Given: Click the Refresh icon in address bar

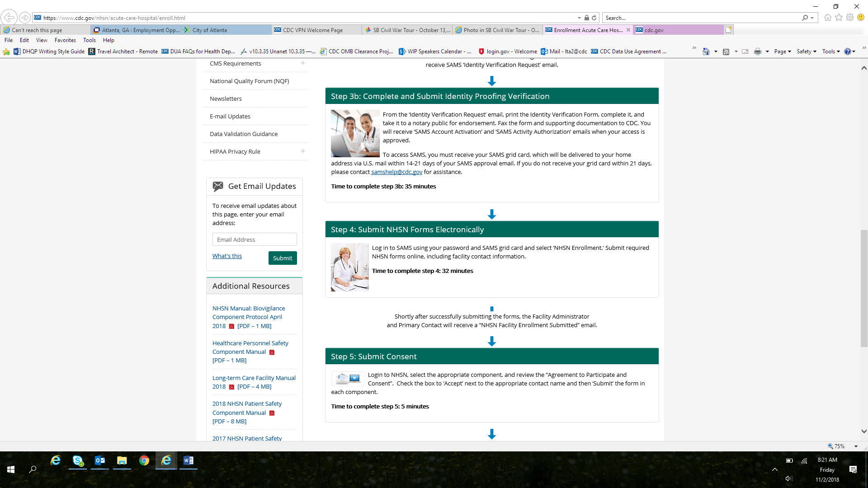Looking at the screenshot, I should click(x=594, y=18).
